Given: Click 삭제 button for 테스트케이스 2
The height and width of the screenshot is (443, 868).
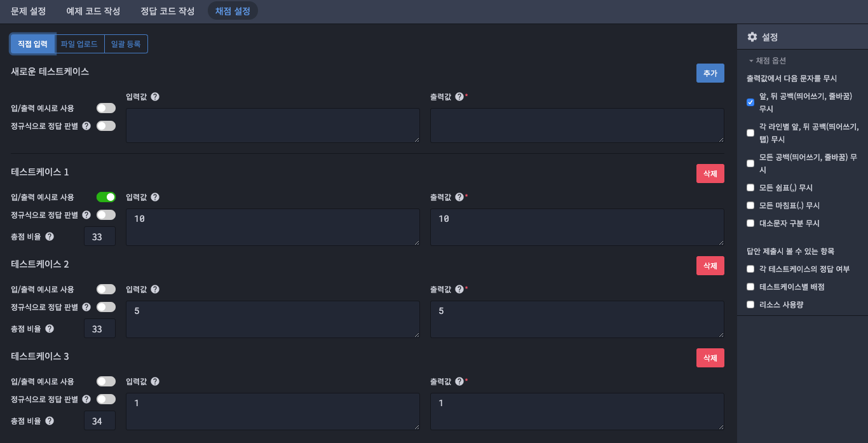Looking at the screenshot, I should (x=710, y=266).
